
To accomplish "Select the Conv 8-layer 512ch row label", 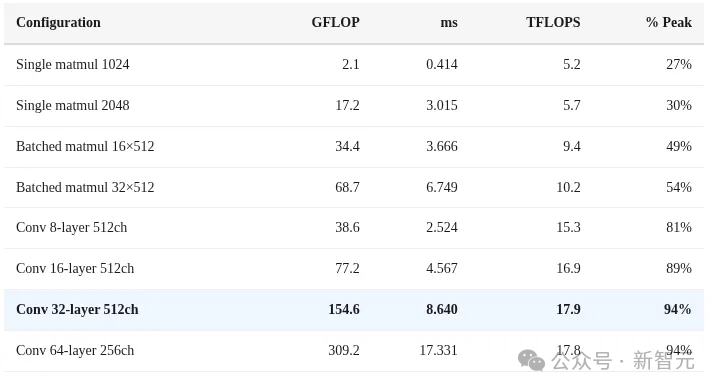I will (x=71, y=228).
